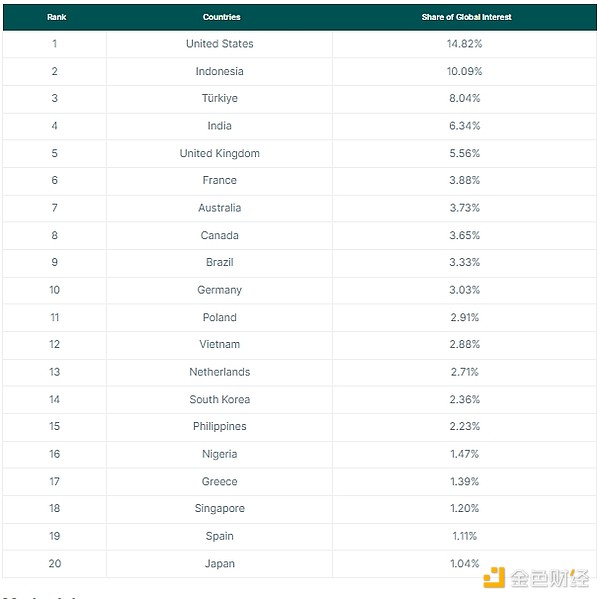Viewport: 600px width, 599px height.
Task: Select India in the Countries column
Action: tap(220, 126)
